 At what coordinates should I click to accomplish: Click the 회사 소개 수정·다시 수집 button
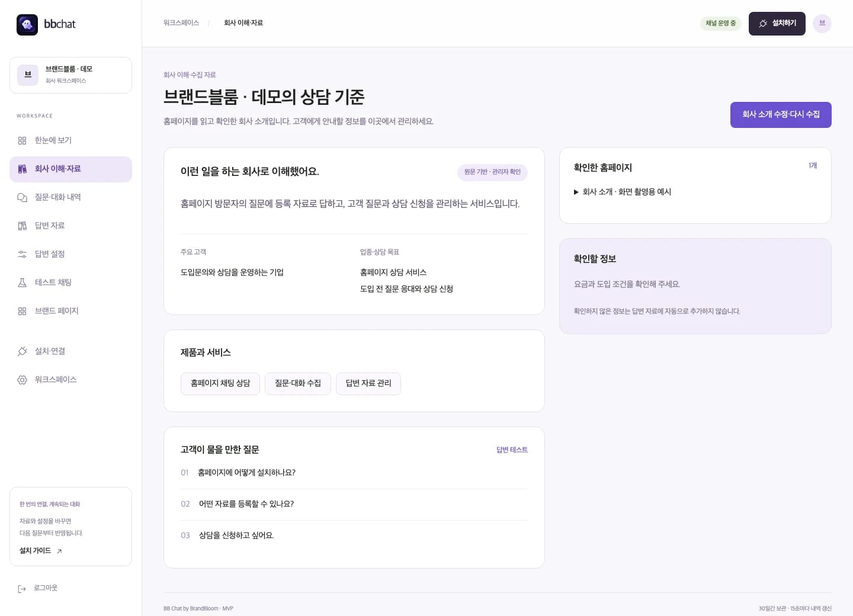(781, 115)
